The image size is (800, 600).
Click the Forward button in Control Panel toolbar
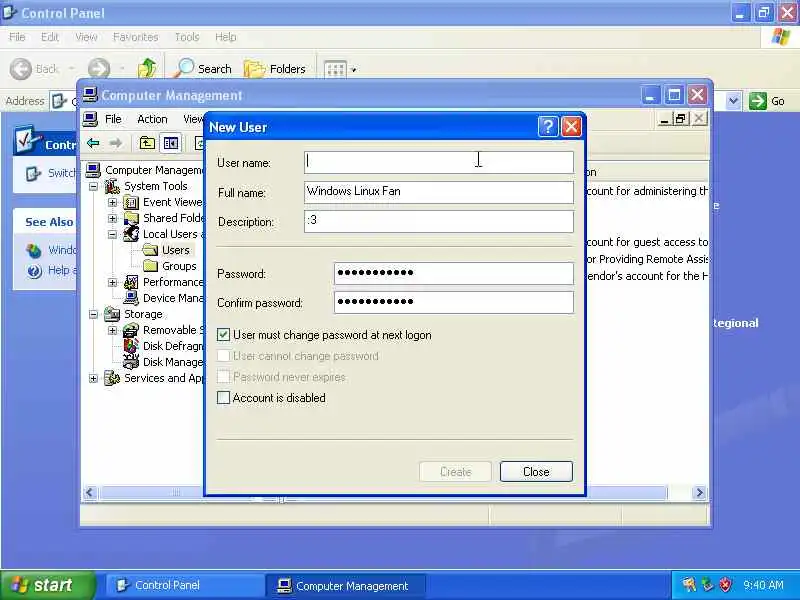click(99, 69)
